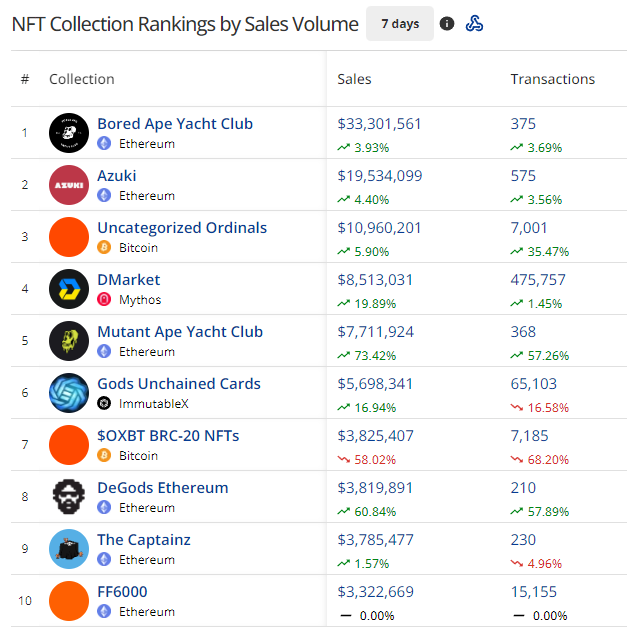This screenshot has height=627, width=627.
Task: Sort by the Transactions column header
Action: pyautogui.click(x=552, y=79)
